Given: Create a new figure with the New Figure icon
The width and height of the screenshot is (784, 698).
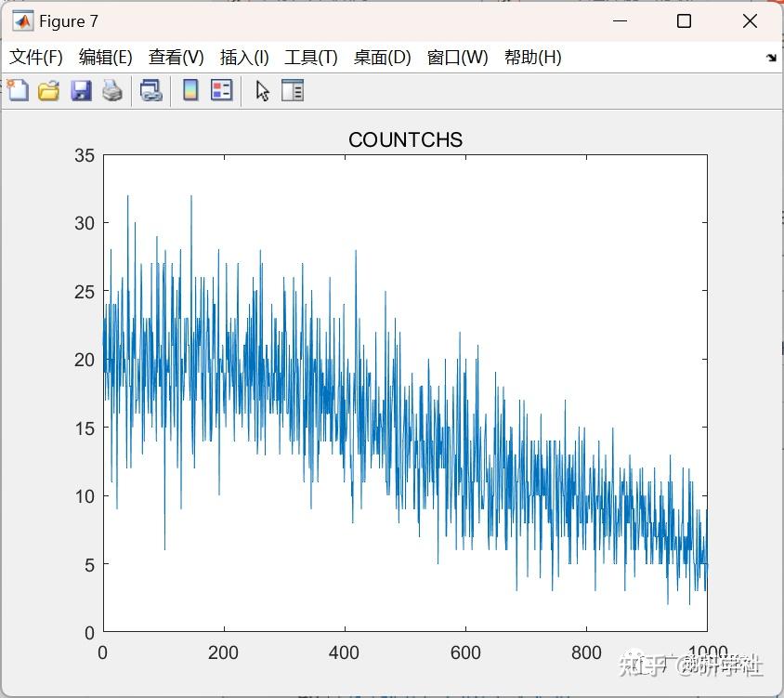Looking at the screenshot, I should click(x=17, y=90).
